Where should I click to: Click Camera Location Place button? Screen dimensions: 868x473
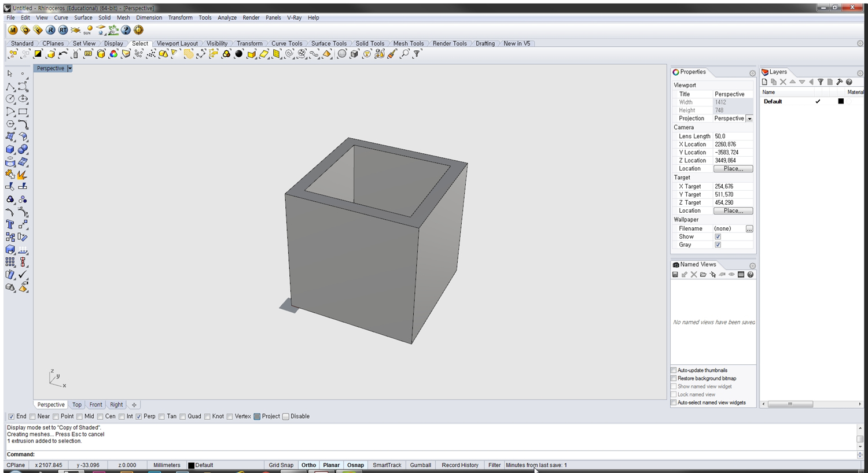point(733,169)
